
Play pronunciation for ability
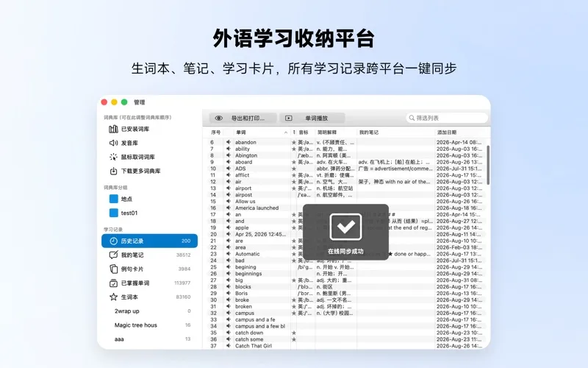[229, 149]
